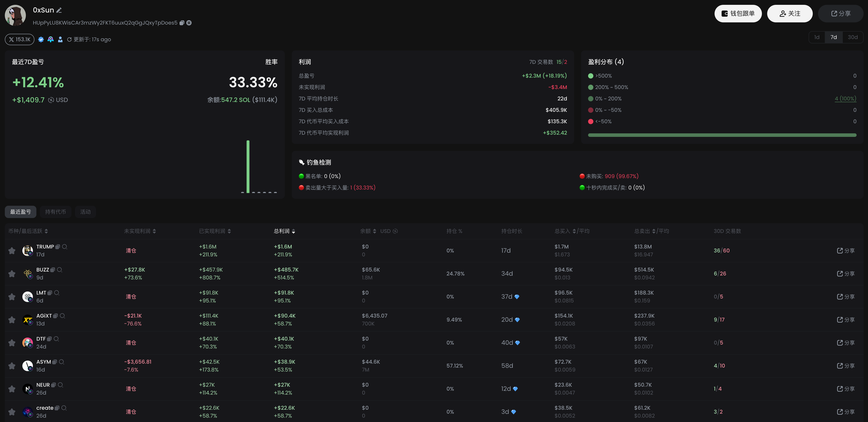
Task: Click the tall green bar in PnL chart
Action: [248, 166]
